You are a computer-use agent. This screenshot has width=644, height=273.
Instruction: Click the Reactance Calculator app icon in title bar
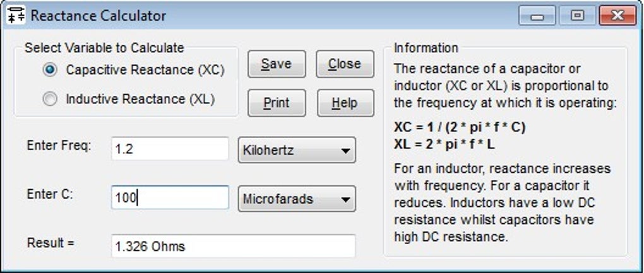tap(15, 15)
